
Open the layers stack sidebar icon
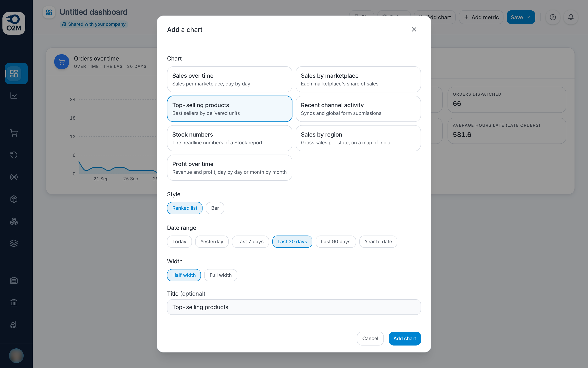[x=14, y=243]
